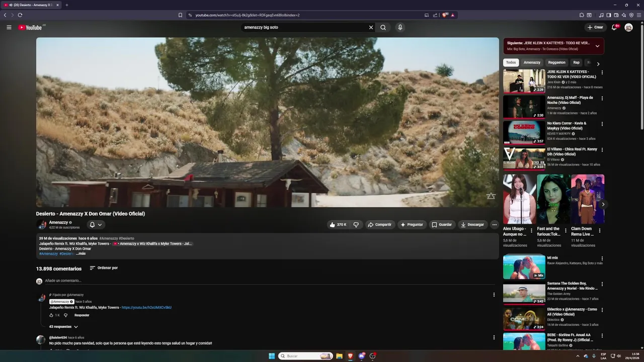
Task: Open a new browser tab
Action: [67, 5]
